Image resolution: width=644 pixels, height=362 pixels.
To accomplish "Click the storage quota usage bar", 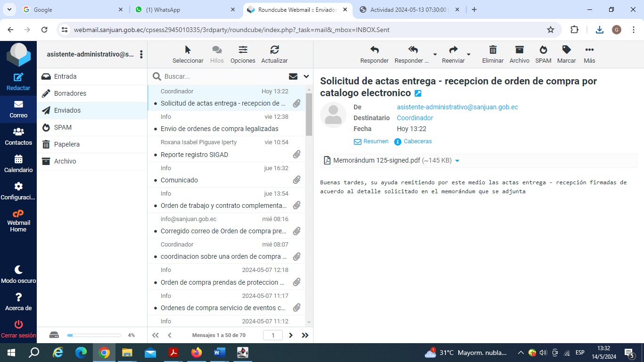I will pos(94,335).
